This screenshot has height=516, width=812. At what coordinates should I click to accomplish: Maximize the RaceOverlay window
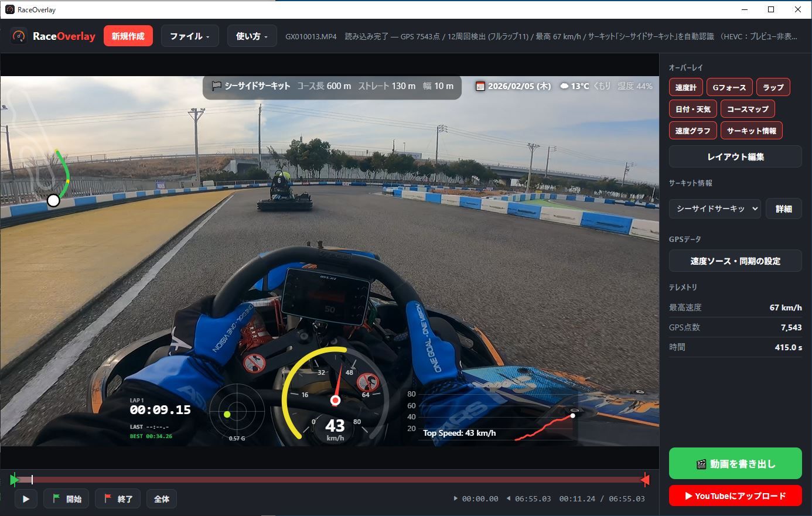771,9
